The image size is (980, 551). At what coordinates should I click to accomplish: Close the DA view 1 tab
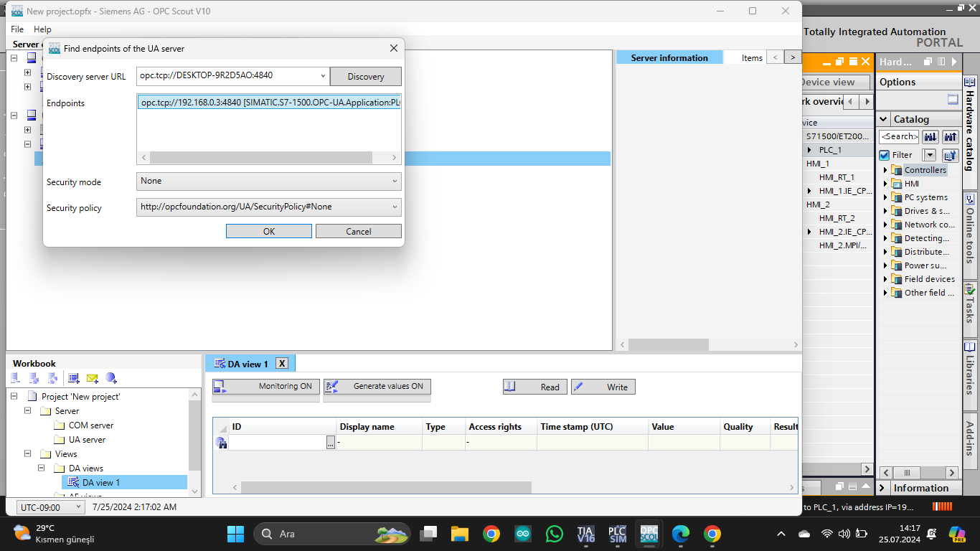[x=283, y=364]
